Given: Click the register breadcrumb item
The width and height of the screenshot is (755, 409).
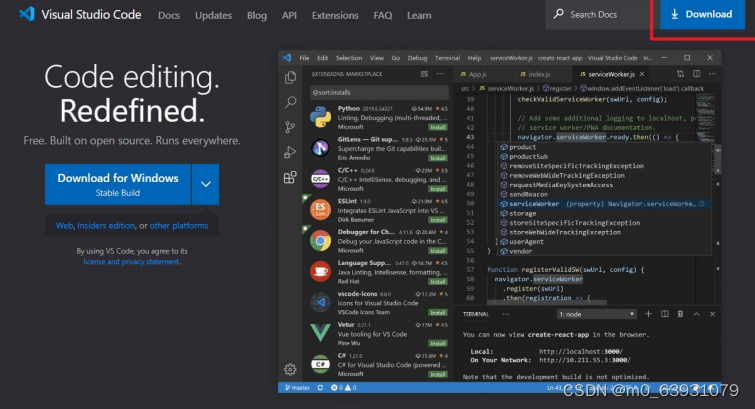Looking at the screenshot, I should tap(557, 89).
